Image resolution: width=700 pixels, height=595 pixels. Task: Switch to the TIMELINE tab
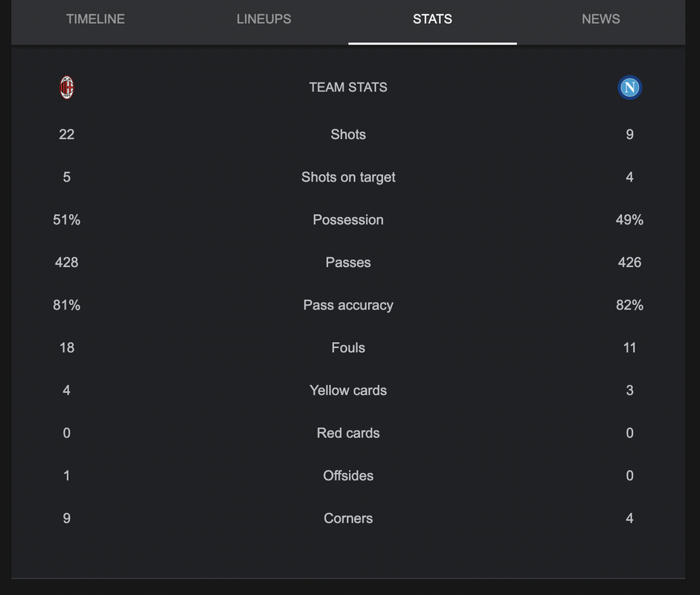[95, 19]
